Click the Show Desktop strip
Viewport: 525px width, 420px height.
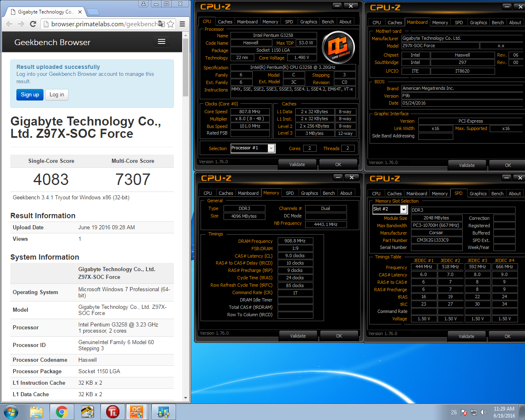[x=522, y=412]
